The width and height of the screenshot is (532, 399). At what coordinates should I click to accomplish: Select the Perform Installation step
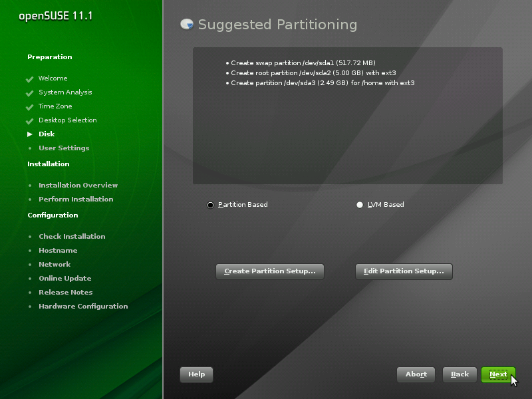click(x=76, y=199)
